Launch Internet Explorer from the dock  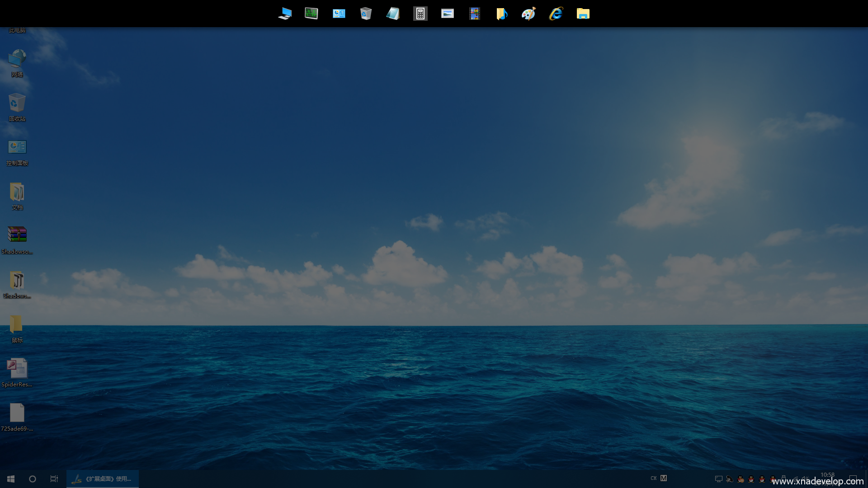(556, 14)
